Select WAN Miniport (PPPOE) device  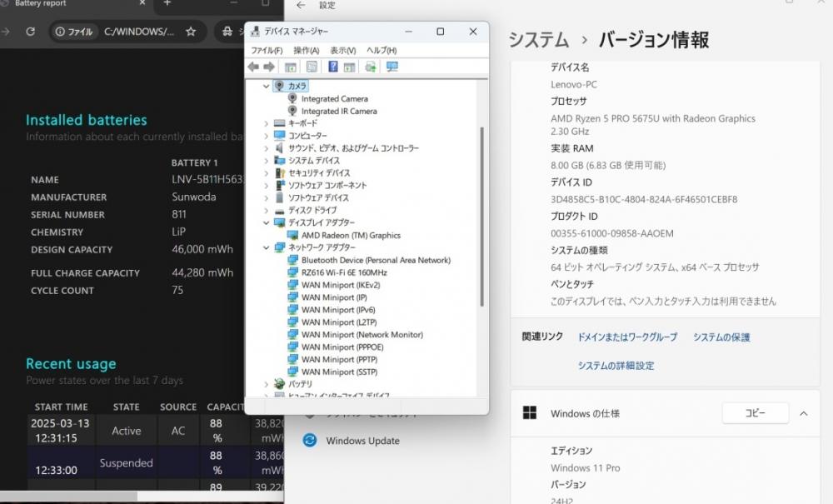342,347
